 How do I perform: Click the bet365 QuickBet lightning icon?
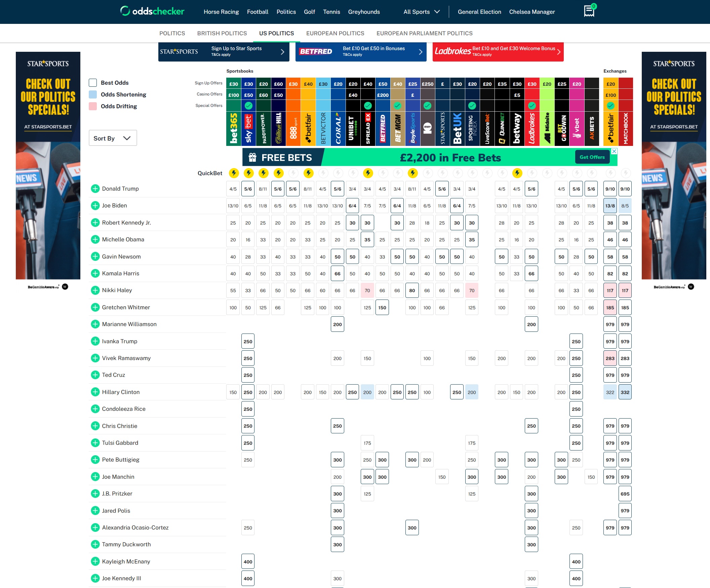coord(233,173)
